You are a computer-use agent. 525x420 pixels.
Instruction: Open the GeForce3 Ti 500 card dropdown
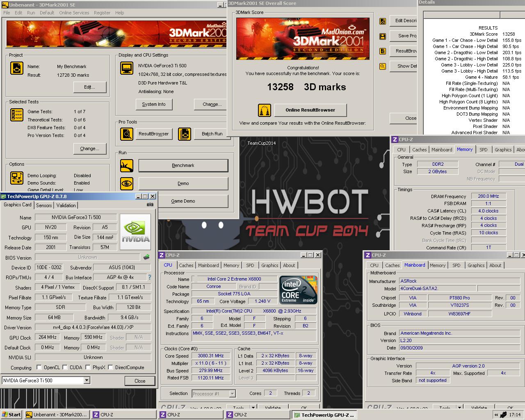click(x=87, y=381)
